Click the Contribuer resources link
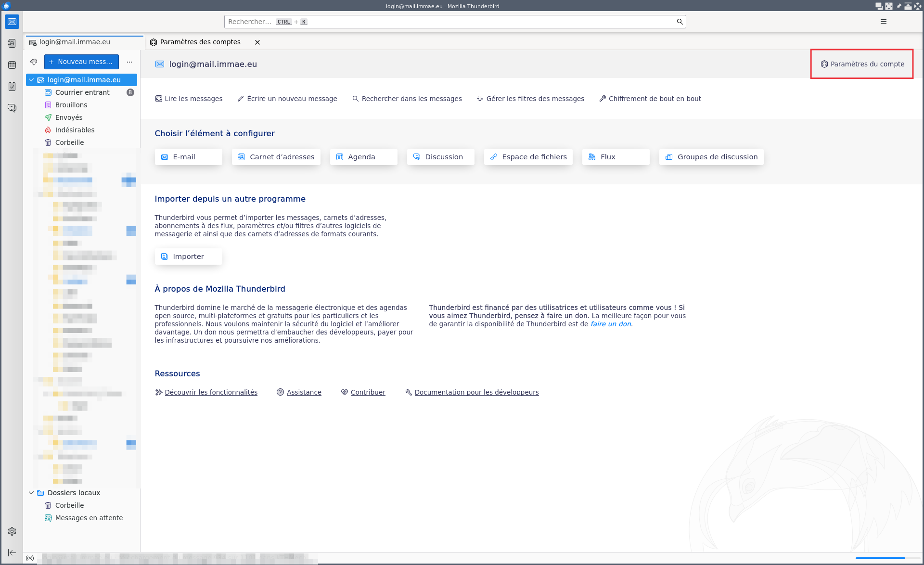 click(368, 392)
